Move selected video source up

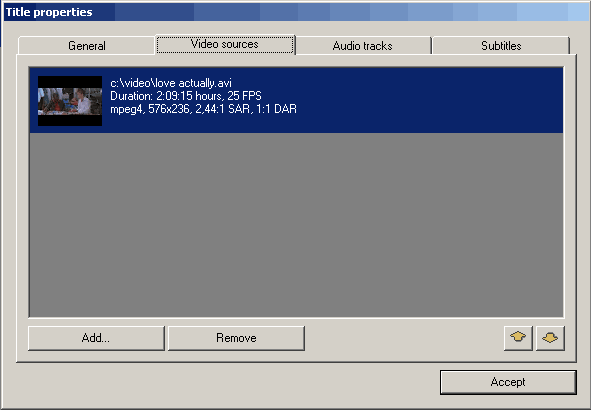click(518, 338)
